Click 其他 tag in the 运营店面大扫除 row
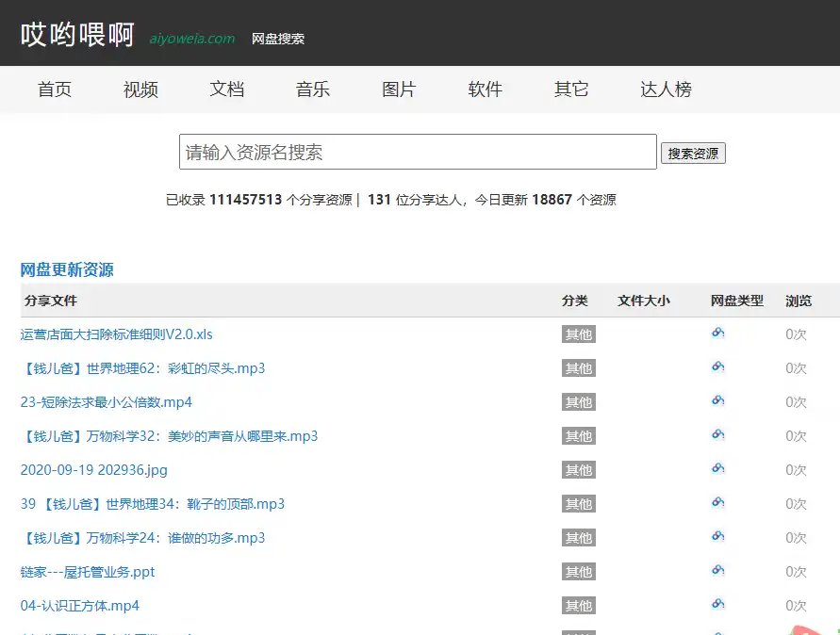 click(x=579, y=334)
